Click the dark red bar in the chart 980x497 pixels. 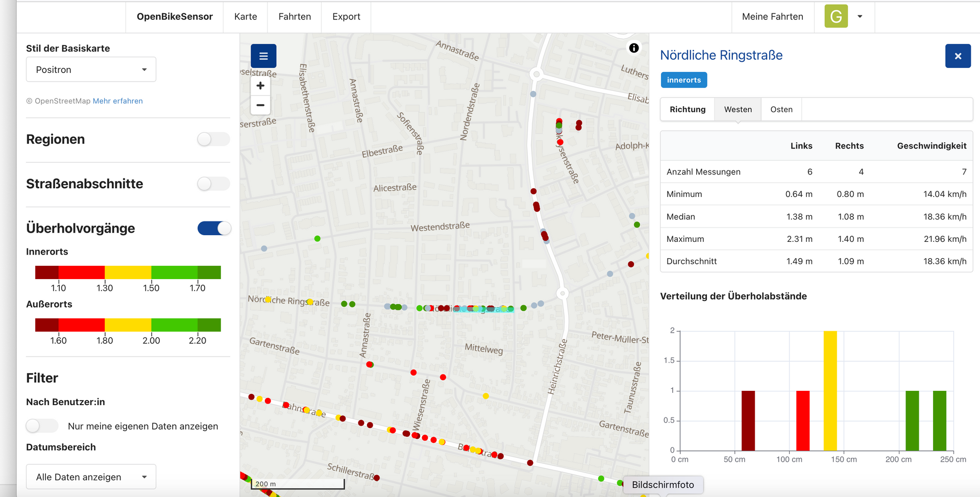point(748,420)
